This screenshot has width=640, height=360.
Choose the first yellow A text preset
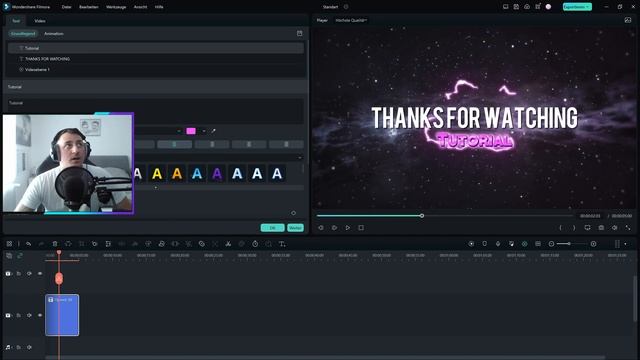coord(157,174)
